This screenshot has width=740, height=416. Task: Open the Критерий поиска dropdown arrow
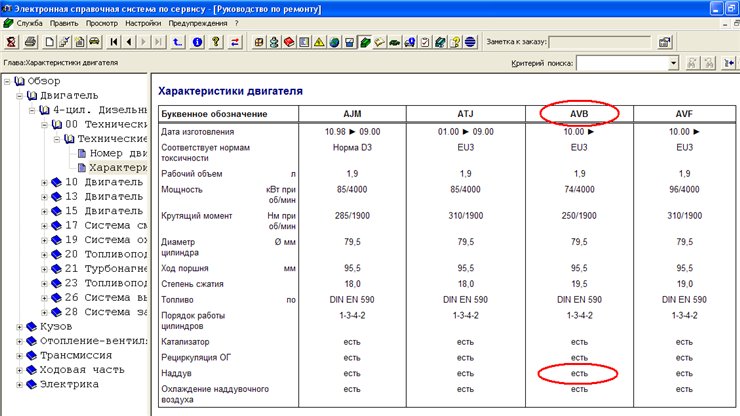pos(673,63)
